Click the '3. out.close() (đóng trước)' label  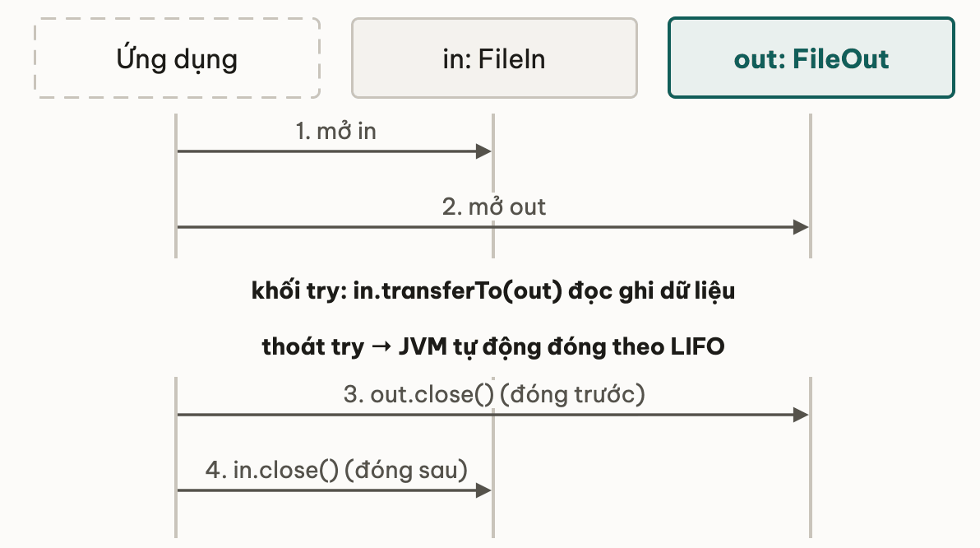pyautogui.click(x=494, y=394)
